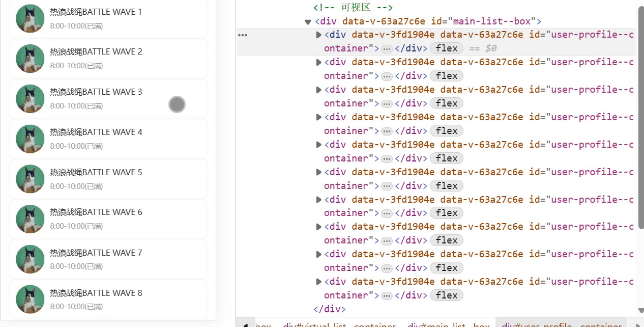Click the 可视区 HTML comment line
Screen dimensions: 644x327
[353, 7]
